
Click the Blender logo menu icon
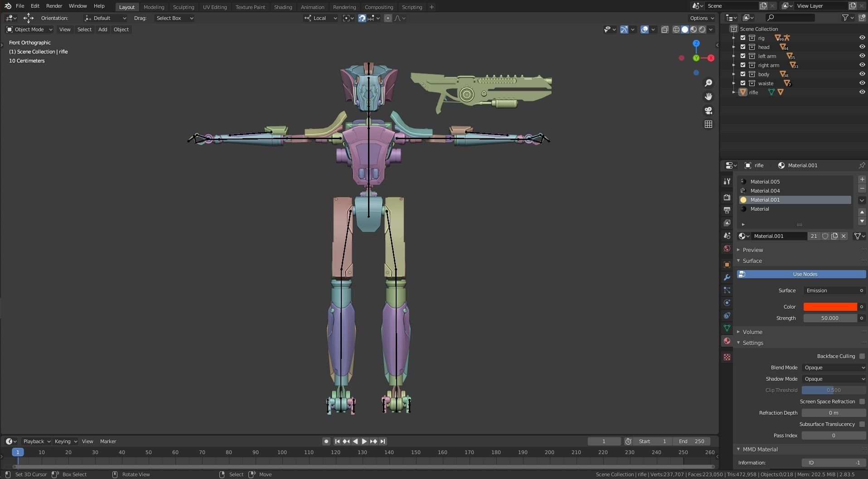tap(8, 6)
